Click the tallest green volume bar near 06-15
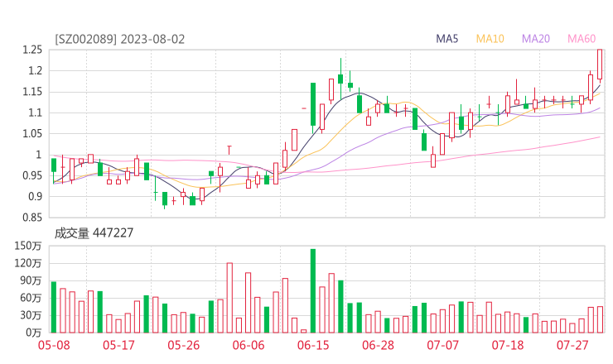The width and height of the screenshot is (613, 364). point(313,291)
